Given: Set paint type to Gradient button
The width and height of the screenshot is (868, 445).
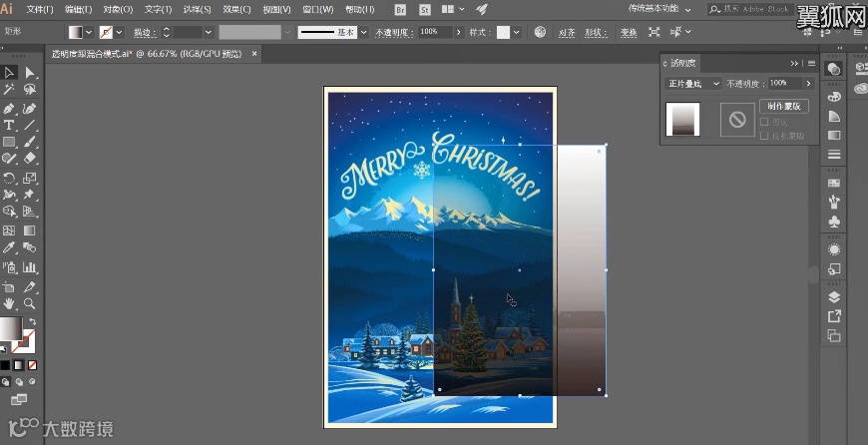Looking at the screenshot, I should pyautogui.click(x=19, y=365).
